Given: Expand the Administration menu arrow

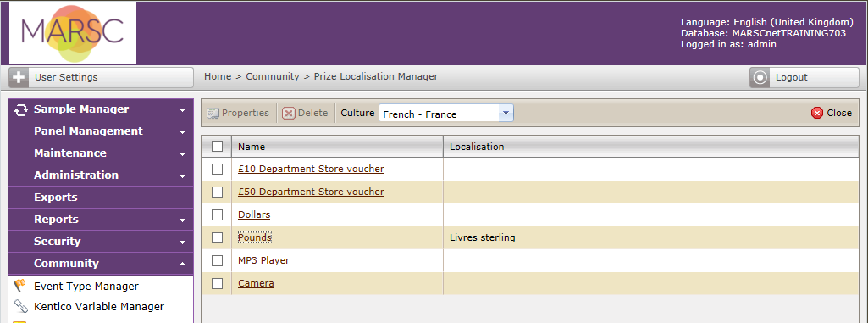Looking at the screenshot, I should click(x=182, y=176).
